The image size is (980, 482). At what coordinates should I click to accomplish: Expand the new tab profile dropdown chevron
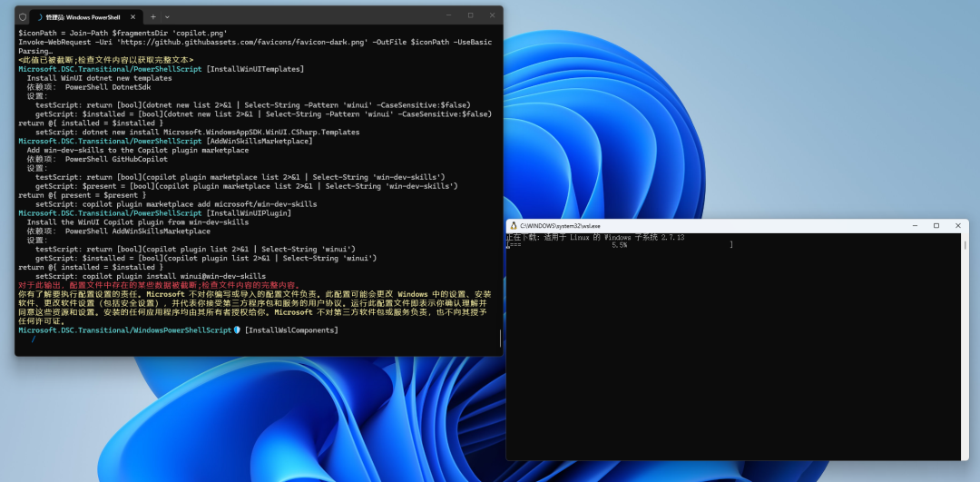click(x=167, y=17)
